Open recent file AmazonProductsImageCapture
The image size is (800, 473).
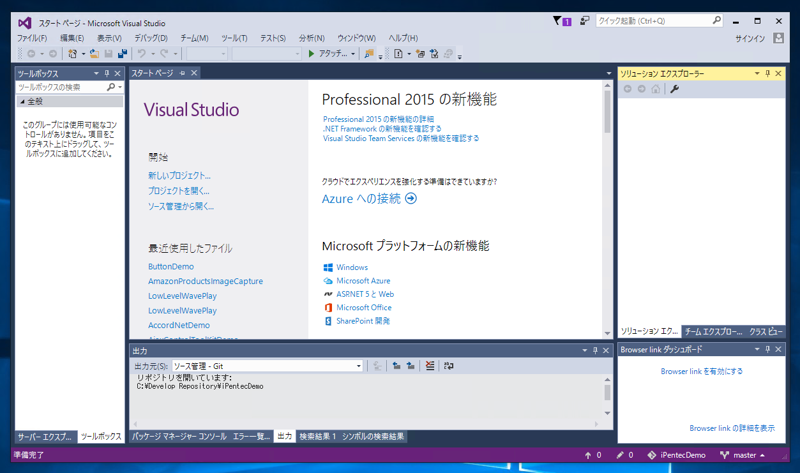pos(206,281)
